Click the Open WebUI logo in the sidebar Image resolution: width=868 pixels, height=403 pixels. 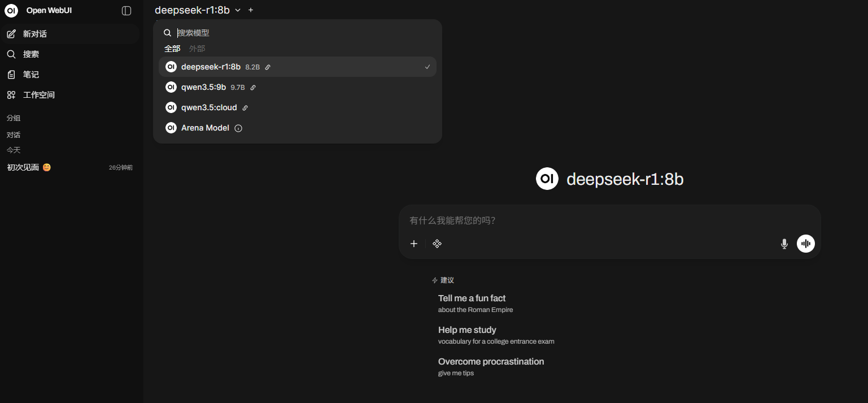11,11
